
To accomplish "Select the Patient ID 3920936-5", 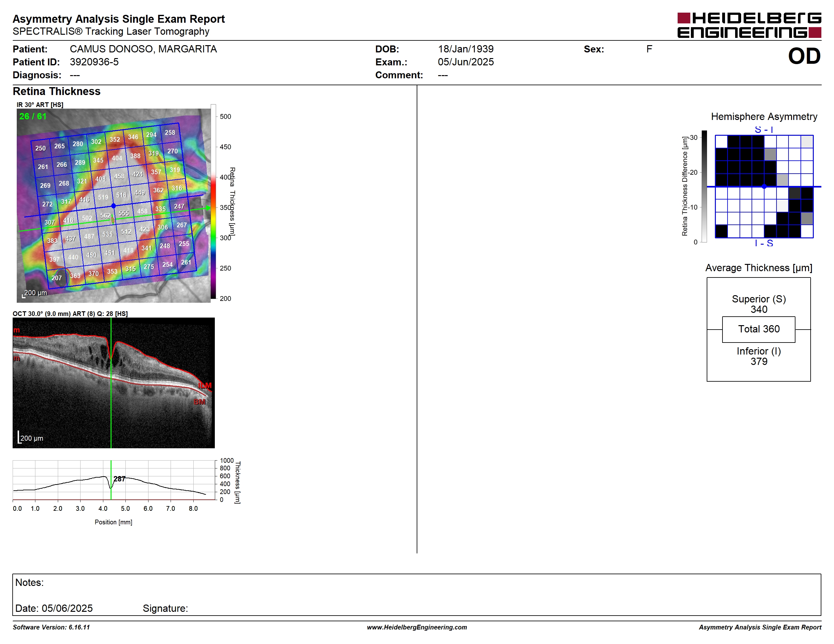I will pyautogui.click(x=94, y=62).
